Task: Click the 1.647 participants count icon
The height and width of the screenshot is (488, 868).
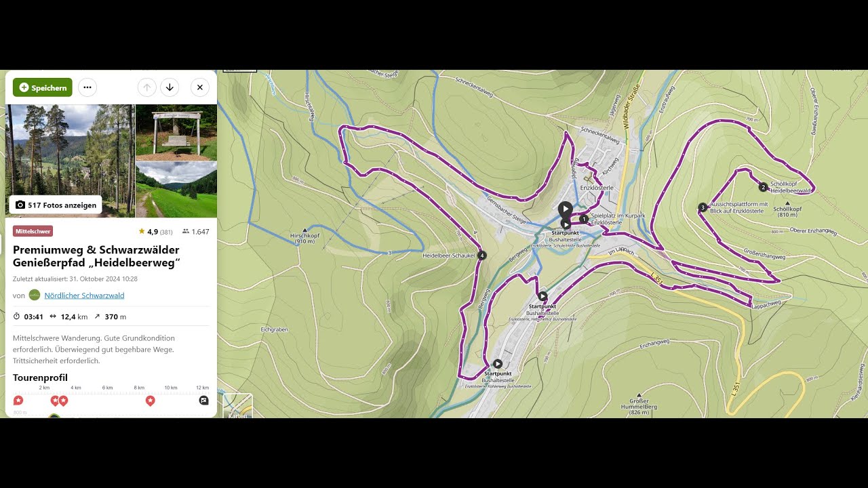Action: 186,232
